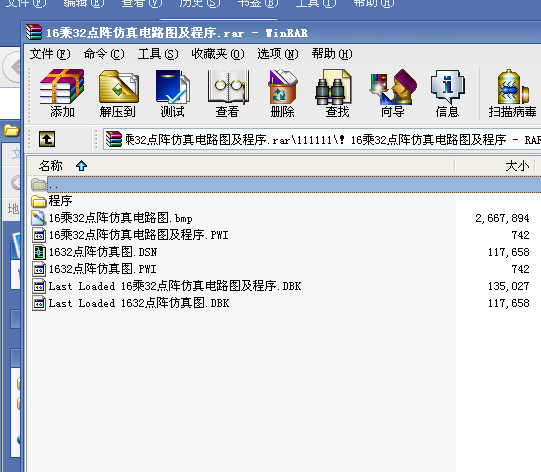Image resolution: width=541 pixels, height=472 pixels.
Task: Click the 添加 (Add) toolbar icon
Action: pos(62,93)
